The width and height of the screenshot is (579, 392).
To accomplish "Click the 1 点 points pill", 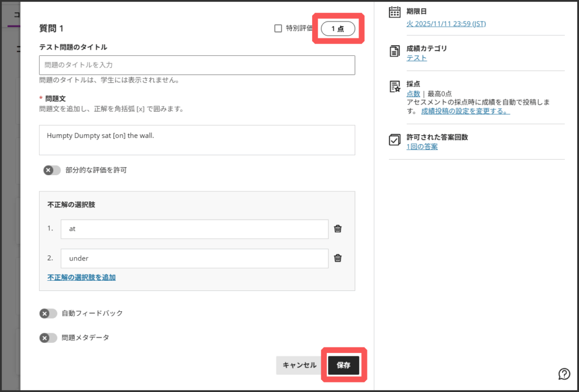I will [x=338, y=29].
